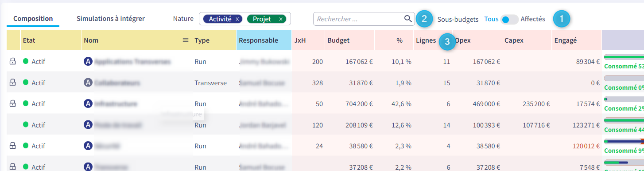Image resolution: width=644 pixels, height=171 pixels.
Task: Click the green Actif status dot in the first row
Action: point(26,61)
